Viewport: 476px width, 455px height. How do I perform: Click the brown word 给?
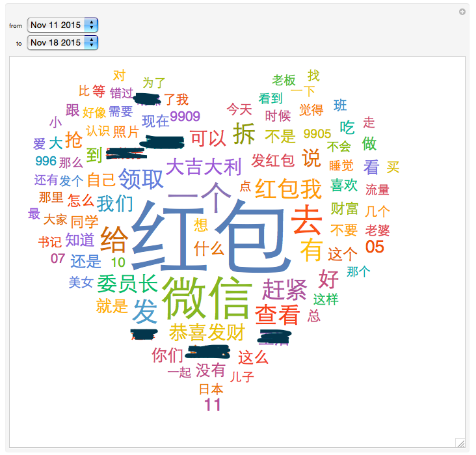pos(114,240)
